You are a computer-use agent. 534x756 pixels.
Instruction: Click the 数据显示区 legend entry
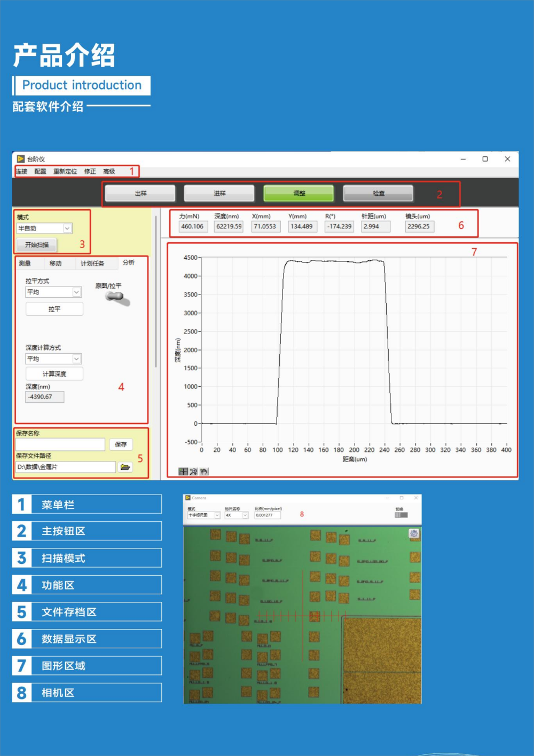[87, 639]
